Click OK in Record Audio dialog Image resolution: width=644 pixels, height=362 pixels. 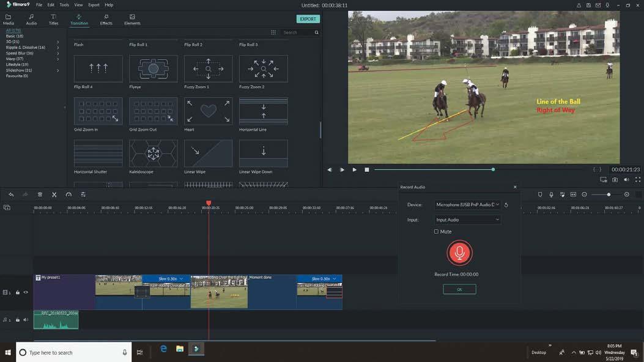coord(459,289)
